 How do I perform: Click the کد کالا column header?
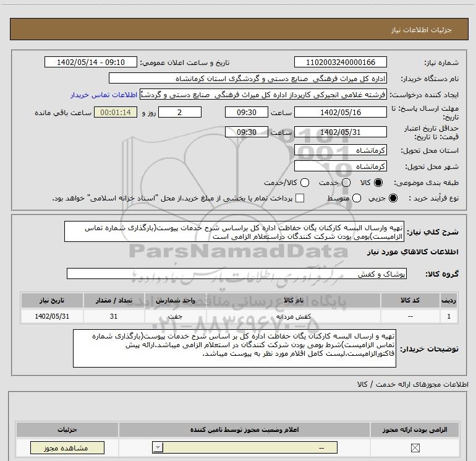(410, 300)
